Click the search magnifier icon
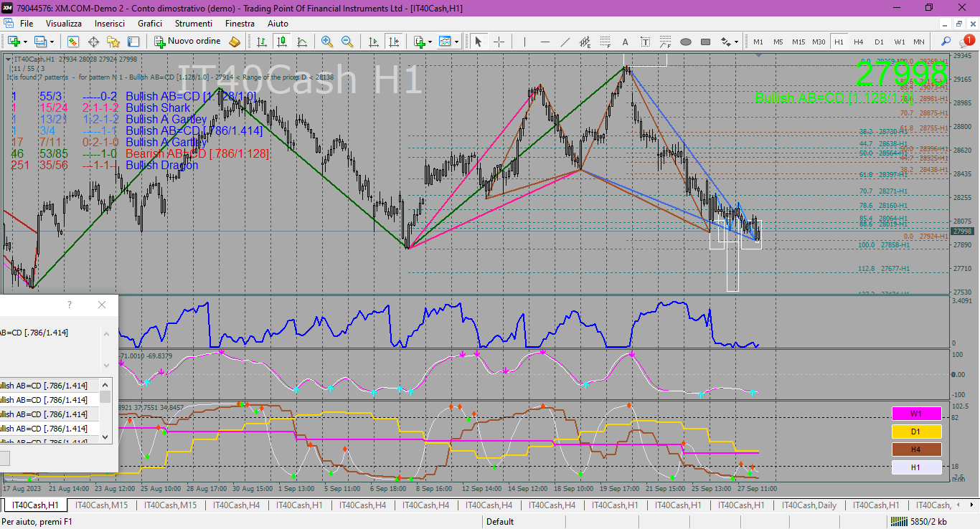 (x=946, y=42)
